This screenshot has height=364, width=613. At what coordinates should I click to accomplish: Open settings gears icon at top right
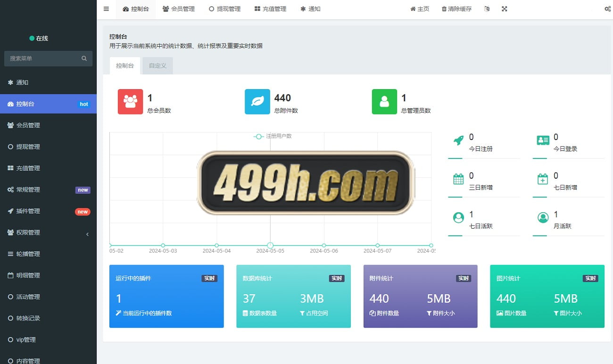tap(607, 9)
